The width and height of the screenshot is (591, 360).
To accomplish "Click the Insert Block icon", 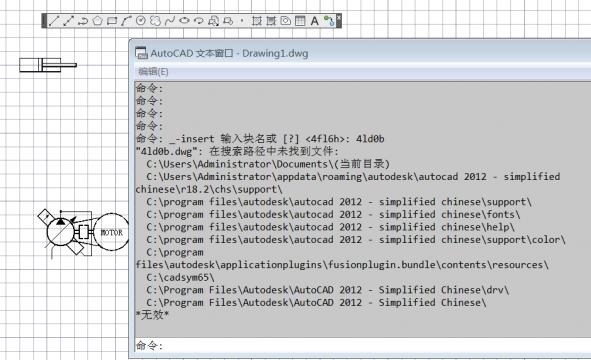I will (213, 21).
